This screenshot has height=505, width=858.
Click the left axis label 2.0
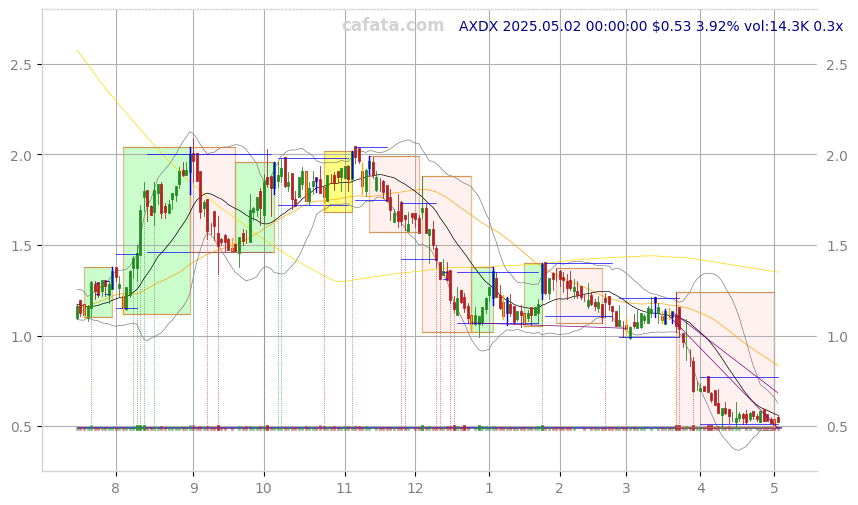coord(20,155)
